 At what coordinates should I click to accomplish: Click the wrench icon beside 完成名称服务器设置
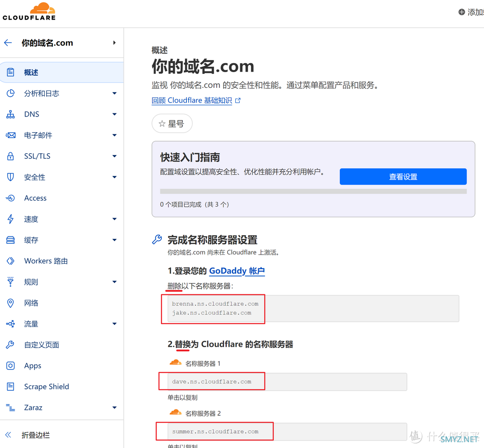tap(157, 239)
